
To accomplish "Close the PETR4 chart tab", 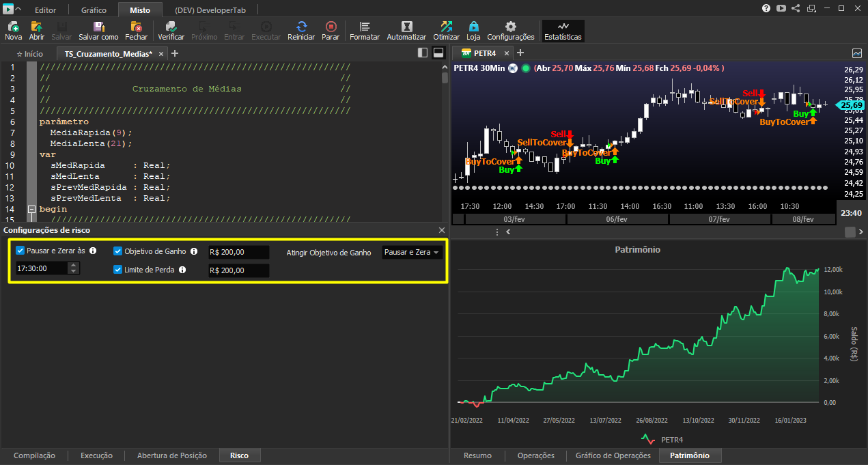I will 507,53.
